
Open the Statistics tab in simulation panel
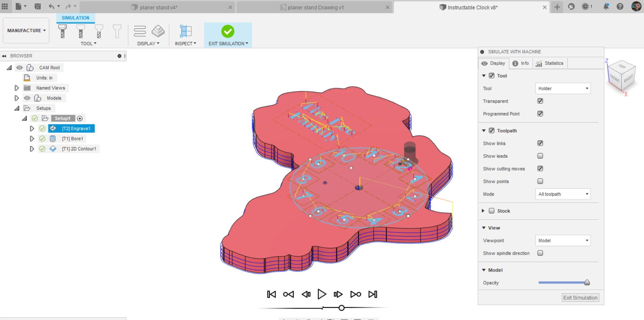pyautogui.click(x=550, y=63)
